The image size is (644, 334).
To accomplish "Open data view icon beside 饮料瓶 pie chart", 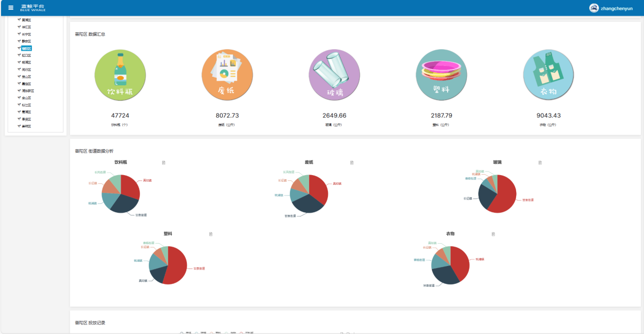I will tap(163, 163).
